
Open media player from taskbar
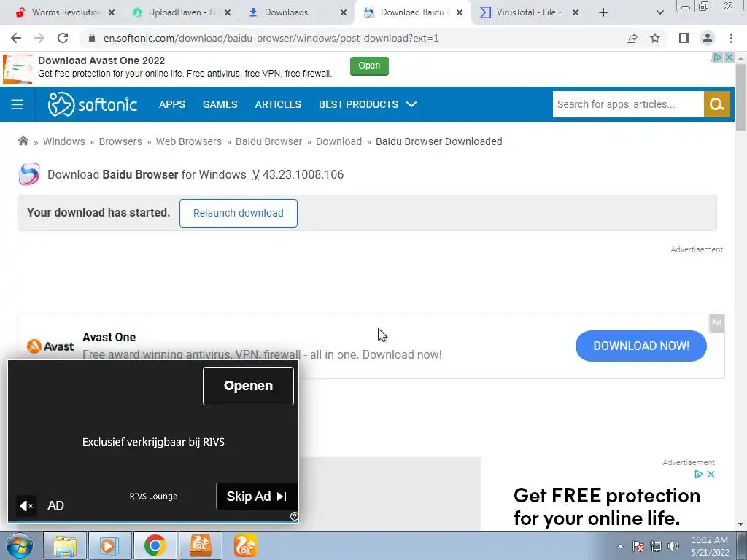[x=110, y=545]
